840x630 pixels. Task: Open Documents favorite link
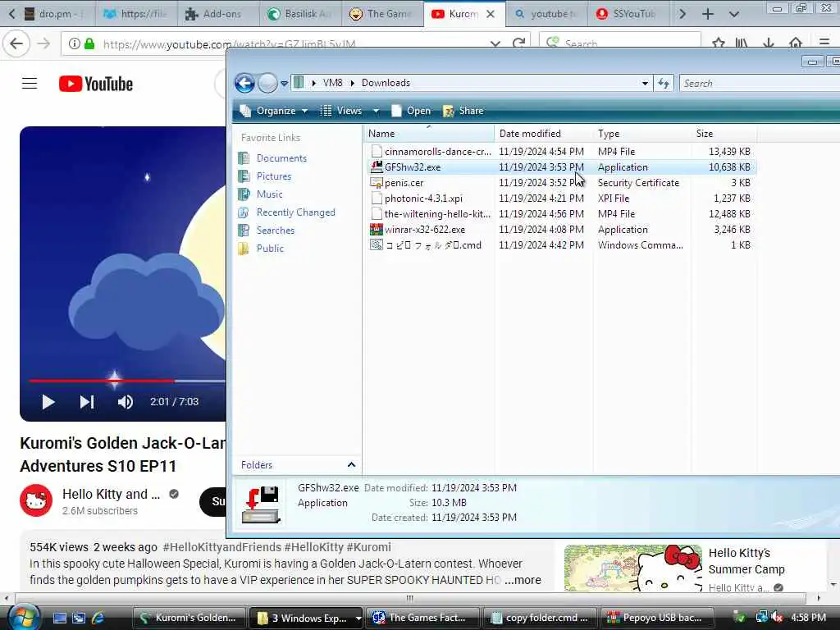point(281,158)
